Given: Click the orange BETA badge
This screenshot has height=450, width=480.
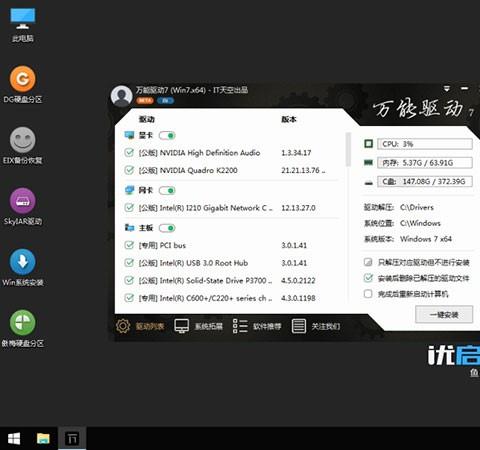Looking at the screenshot, I should pyautogui.click(x=145, y=100).
